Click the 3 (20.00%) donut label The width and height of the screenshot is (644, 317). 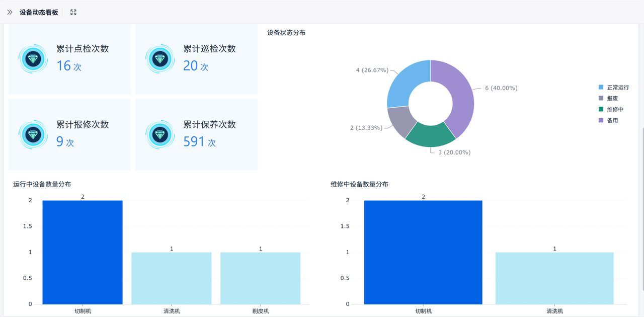point(454,152)
